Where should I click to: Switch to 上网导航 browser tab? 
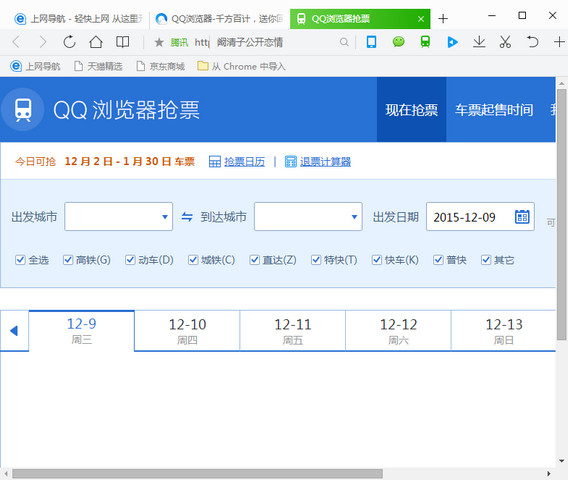click(79, 18)
